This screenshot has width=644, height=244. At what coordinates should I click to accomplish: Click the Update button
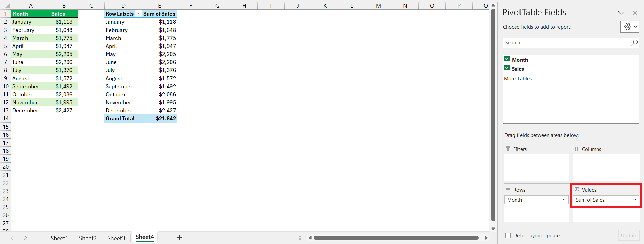pyautogui.click(x=629, y=236)
